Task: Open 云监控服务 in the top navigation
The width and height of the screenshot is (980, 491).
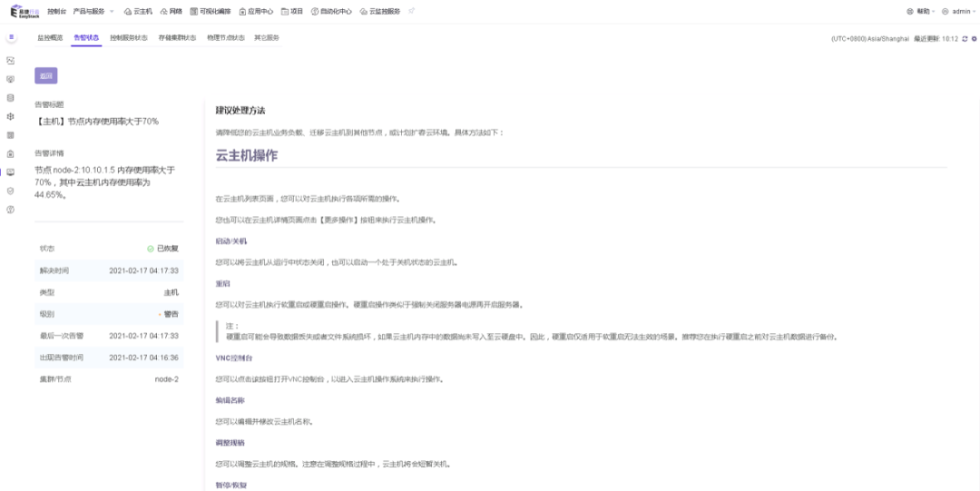Action: [x=385, y=11]
